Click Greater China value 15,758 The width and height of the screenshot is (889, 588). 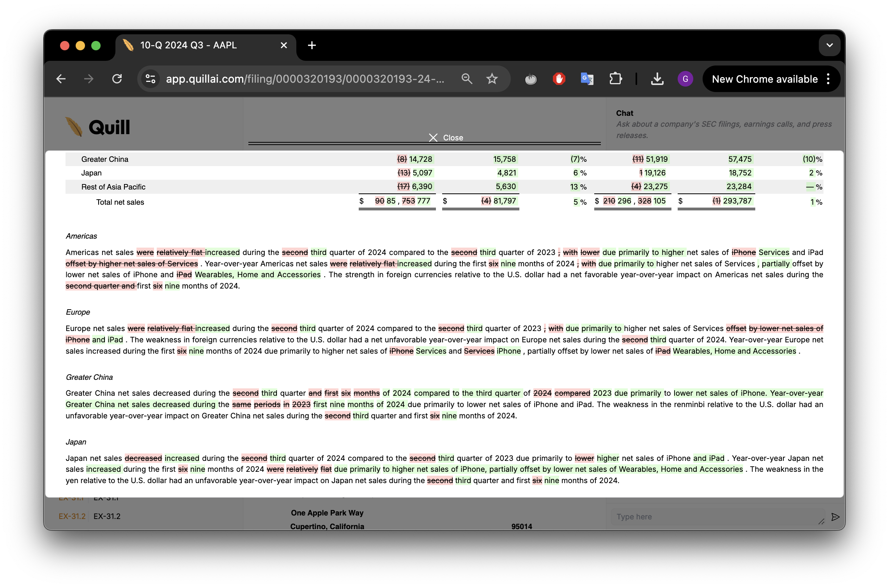tap(504, 159)
